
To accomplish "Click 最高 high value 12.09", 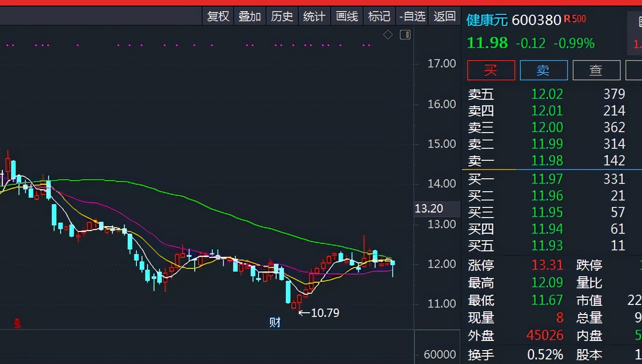I will [547, 283].
